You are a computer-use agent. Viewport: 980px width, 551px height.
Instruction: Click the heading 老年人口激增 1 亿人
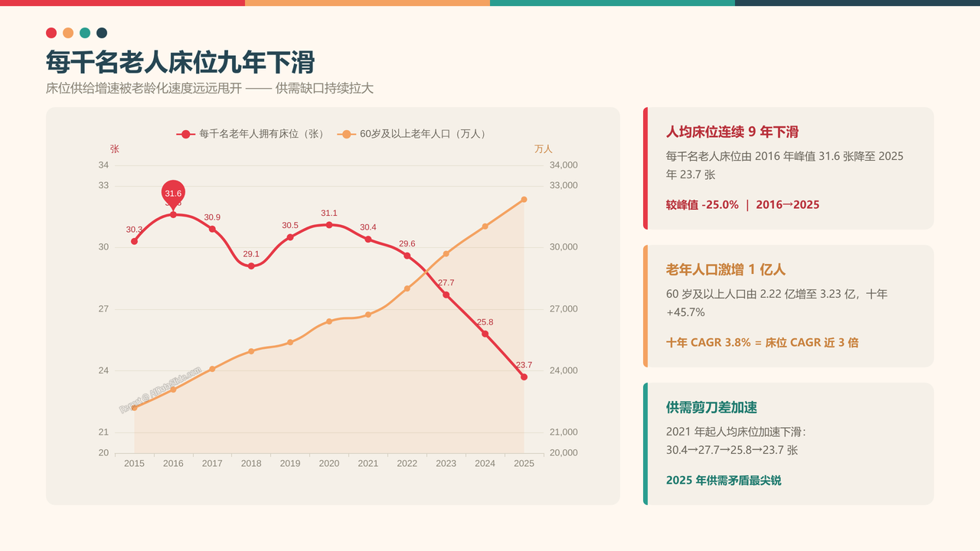coord(726,269)
